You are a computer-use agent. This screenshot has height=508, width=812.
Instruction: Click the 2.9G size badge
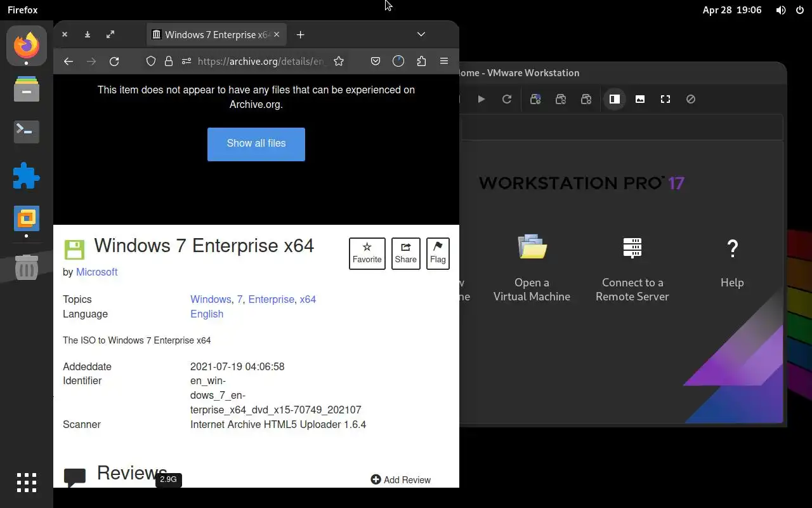click(168, 479)
